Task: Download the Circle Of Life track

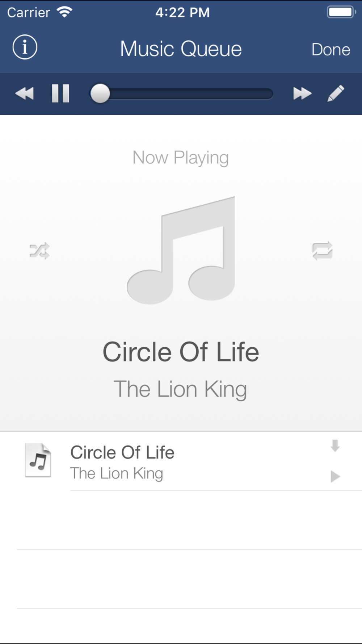Action: pos(335,446)
